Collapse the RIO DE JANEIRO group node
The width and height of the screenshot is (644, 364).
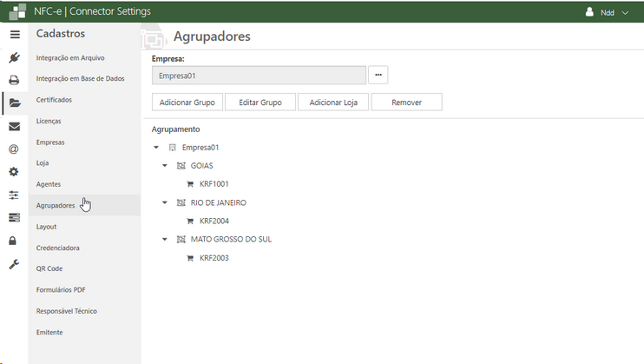(x=165, y=202)
